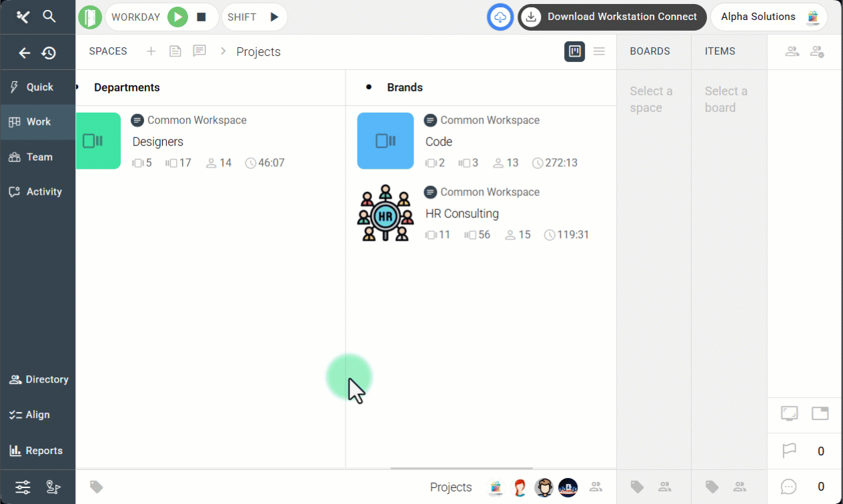The height and width of the screenshot is (504, 843).
Task: Switch to board view toggle
Action: pos(574,51)
